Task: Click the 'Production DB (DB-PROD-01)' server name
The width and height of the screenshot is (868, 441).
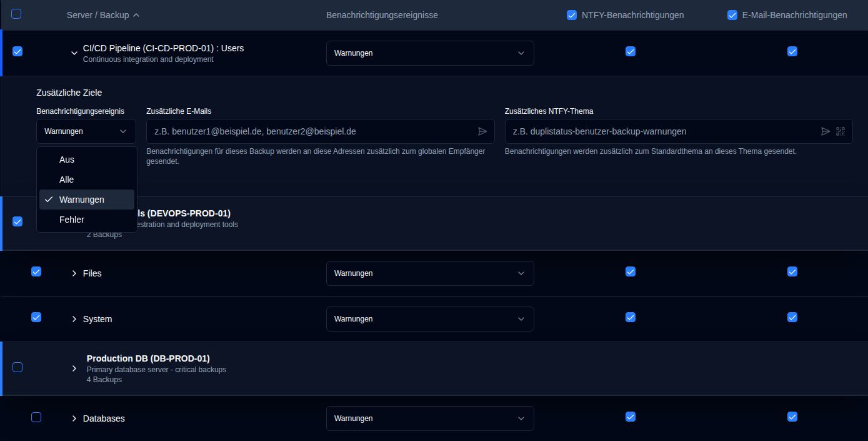Action: (148, 358)
